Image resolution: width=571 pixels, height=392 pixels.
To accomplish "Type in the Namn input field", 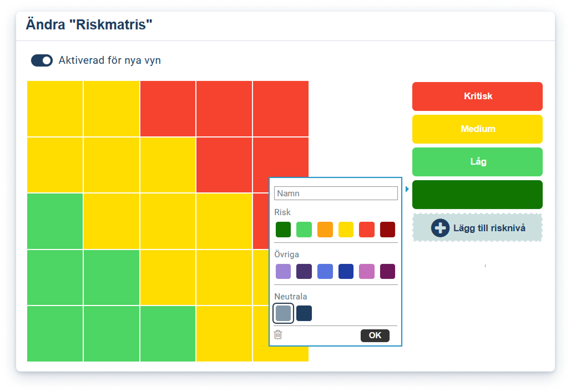I will click(336, 194).
